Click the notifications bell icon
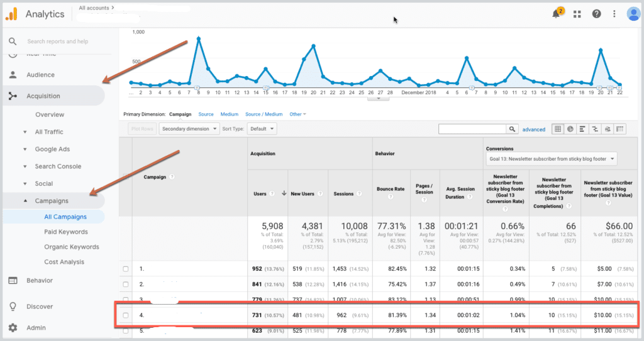 556,14
